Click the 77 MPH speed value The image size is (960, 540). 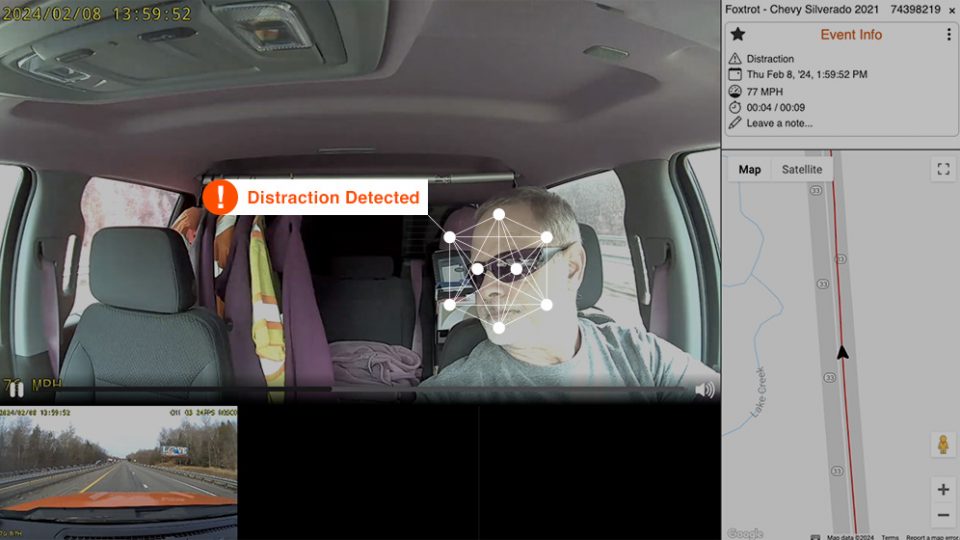[765, 92]
